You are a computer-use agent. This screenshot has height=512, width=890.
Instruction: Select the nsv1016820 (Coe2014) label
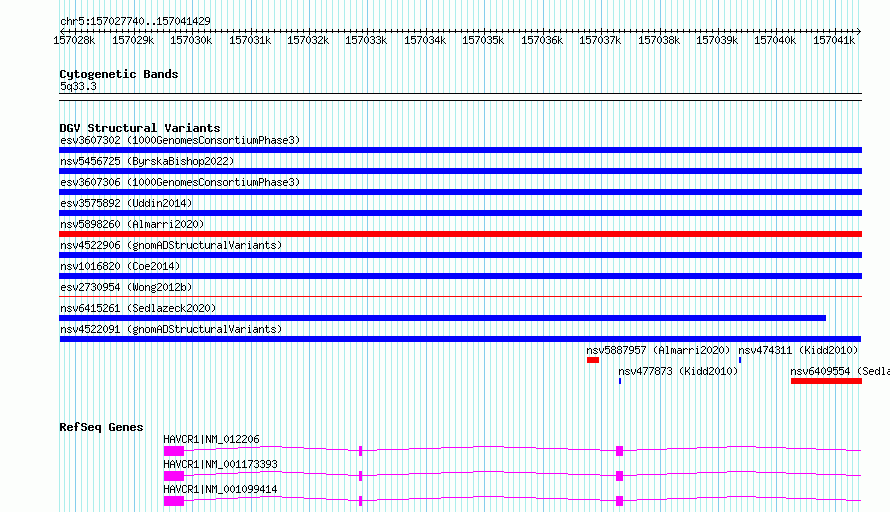tap(120, 266)
